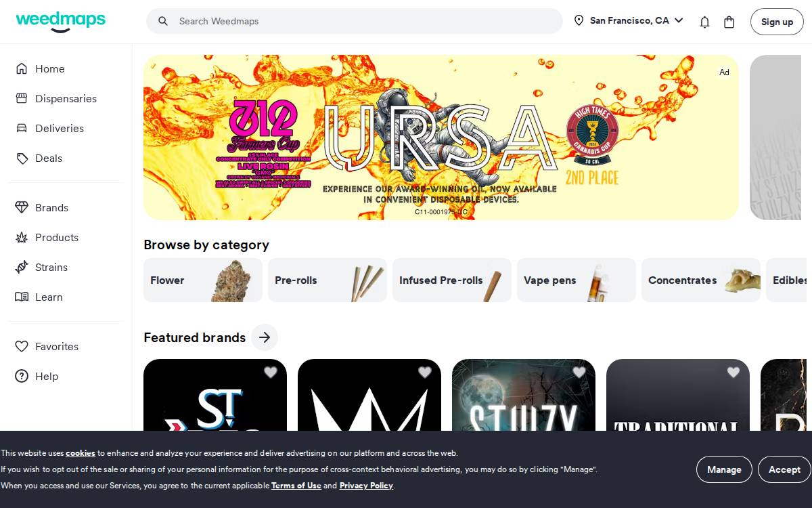The image size is (812, 508).
Task: Click the Weedmaps logo
Action: point(61,21)
